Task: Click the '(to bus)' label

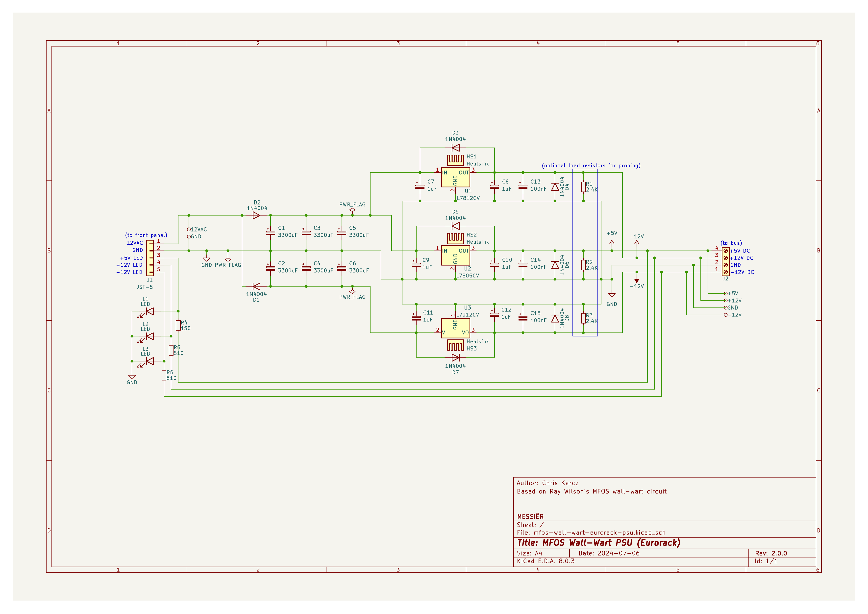Action: coord(731,243)
